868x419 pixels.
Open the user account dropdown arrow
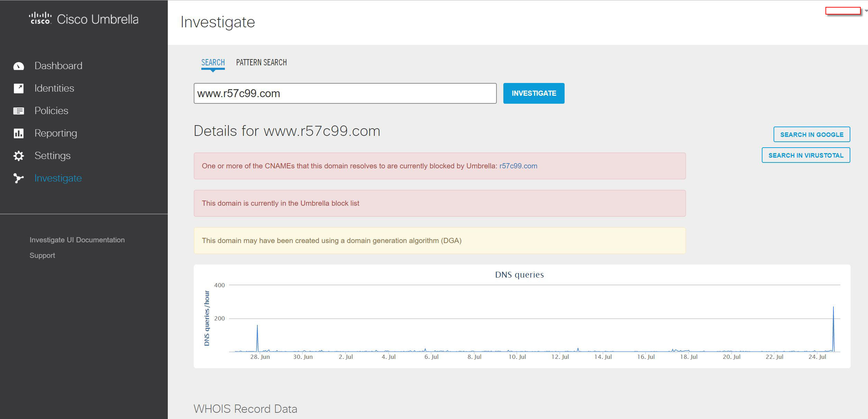tap(866, 11)
